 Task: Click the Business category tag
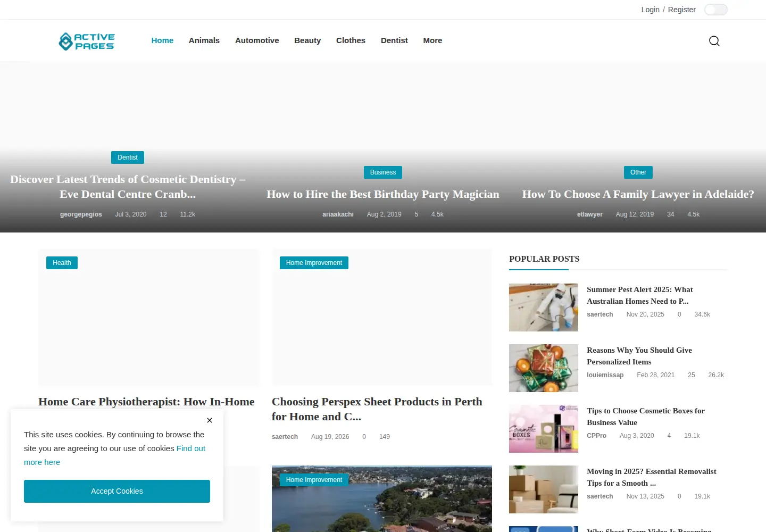coord(383,172)
